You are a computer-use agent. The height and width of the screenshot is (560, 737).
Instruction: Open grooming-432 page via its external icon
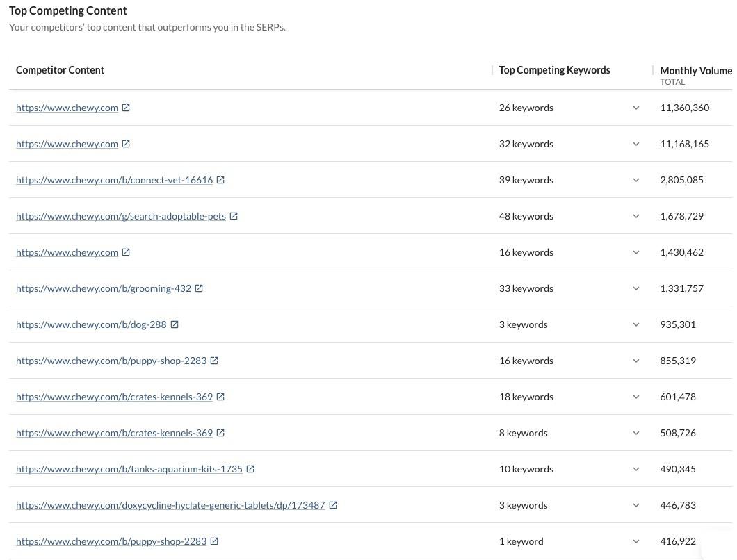[x=199, y=288]
